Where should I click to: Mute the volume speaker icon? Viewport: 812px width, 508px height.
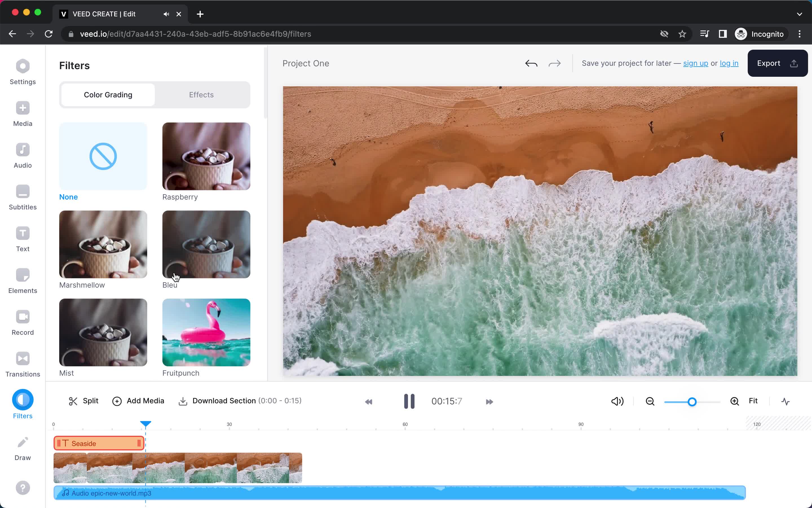(x=617, y=401)
